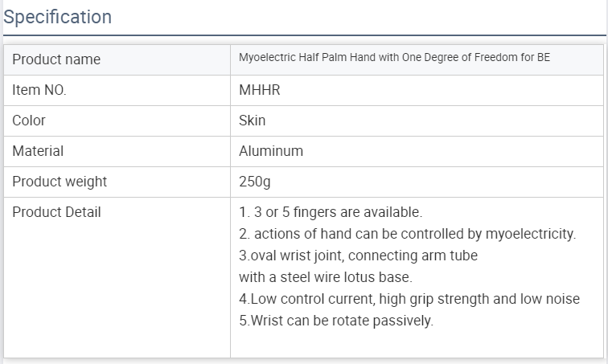Click the 'Wrist can be rotate passively' line
This screenshot has height=364, width=608.
(336, 321)
